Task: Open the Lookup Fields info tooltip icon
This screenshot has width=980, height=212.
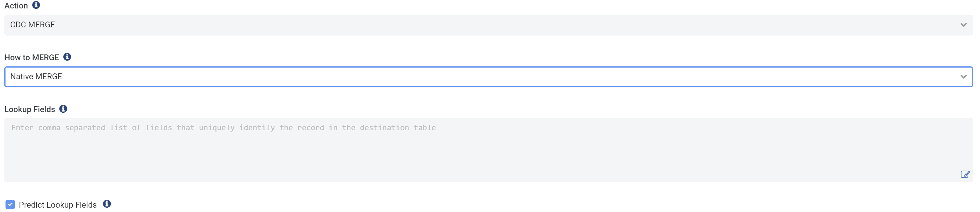Action: click(63, 109)
